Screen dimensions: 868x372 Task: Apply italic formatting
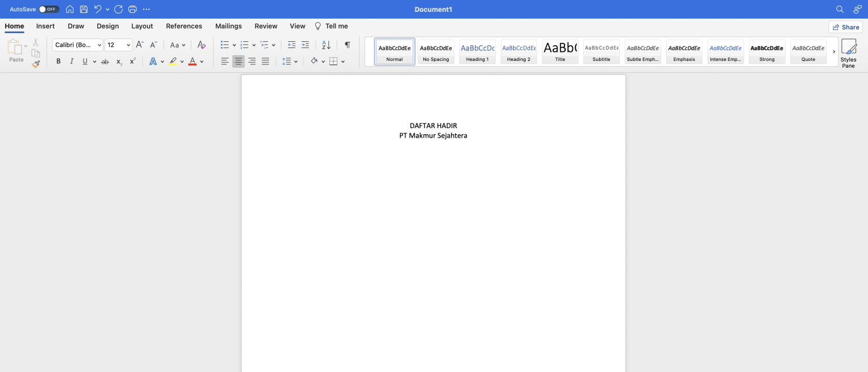point(72,61)
